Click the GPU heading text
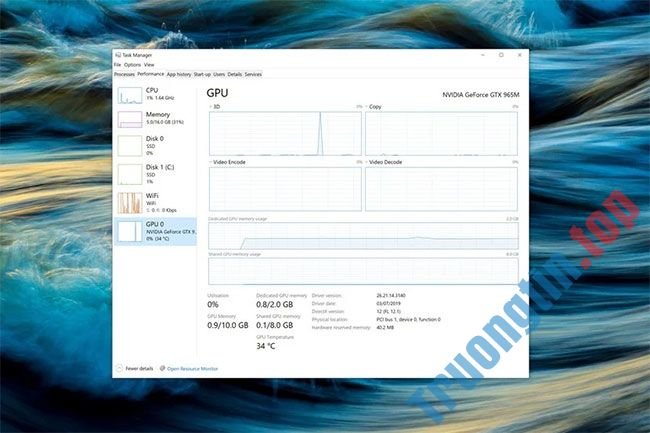 click(x=217, y=93)
